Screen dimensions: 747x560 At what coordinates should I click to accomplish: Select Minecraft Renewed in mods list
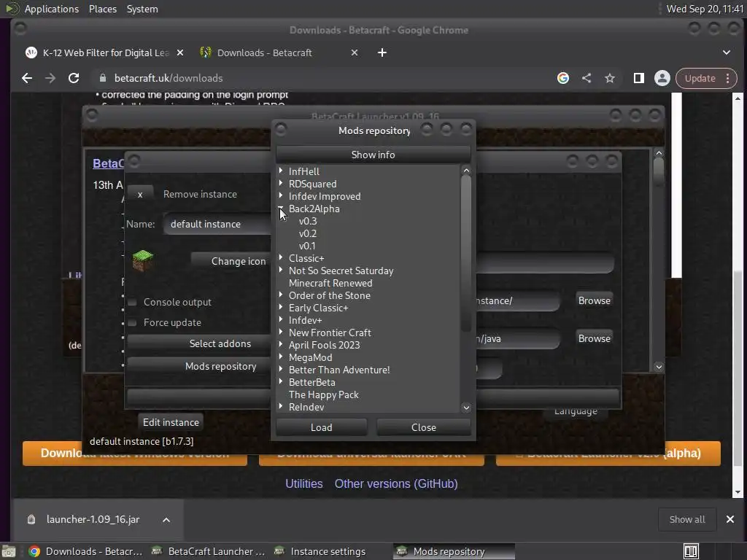pos(330,283)
